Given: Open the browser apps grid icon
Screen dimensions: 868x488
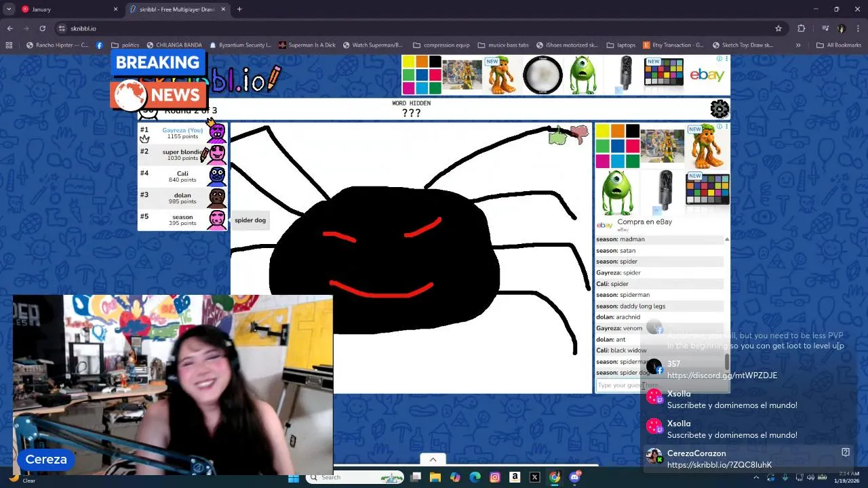Looking at the screenshot, I should point(9,45).
